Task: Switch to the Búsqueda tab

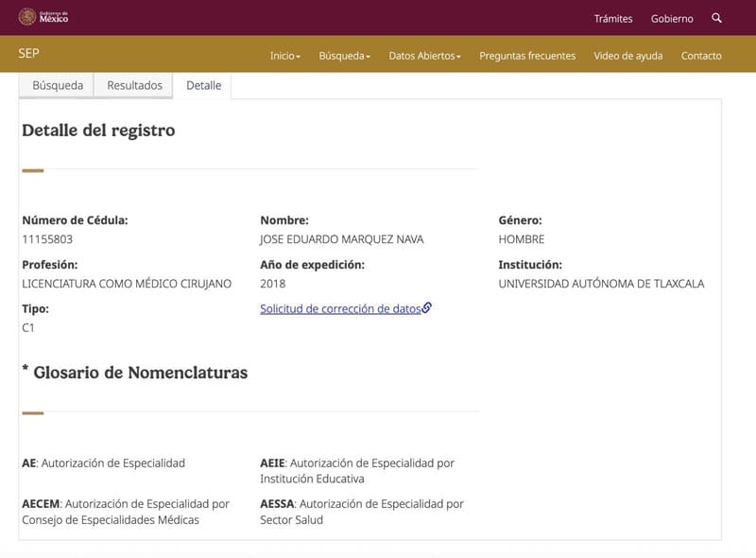Action: pyautogui.click(x=58, y=85)
